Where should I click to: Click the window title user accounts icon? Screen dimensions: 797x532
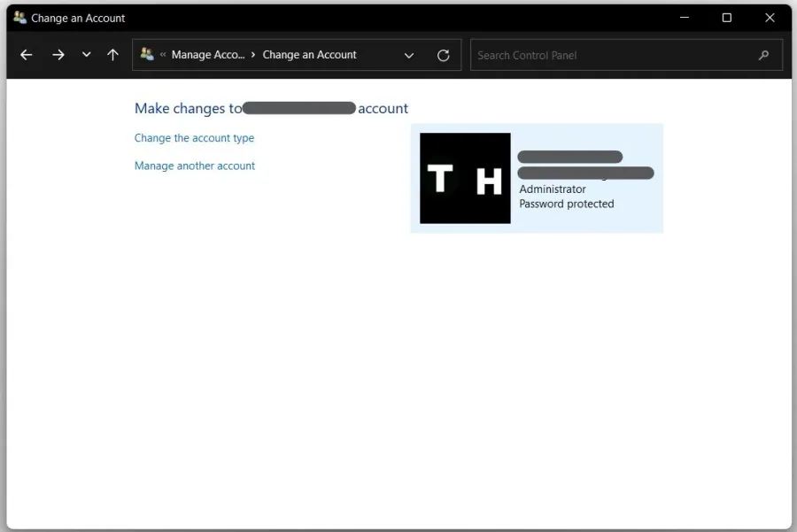click(19, 18)
